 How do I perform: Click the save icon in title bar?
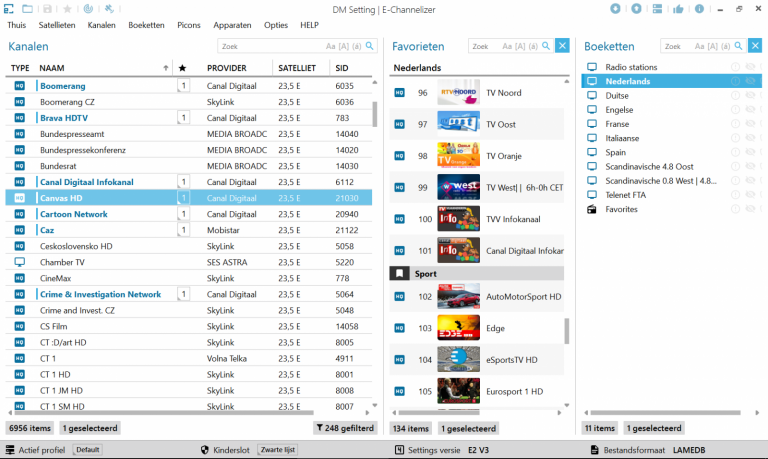[45, 9]
